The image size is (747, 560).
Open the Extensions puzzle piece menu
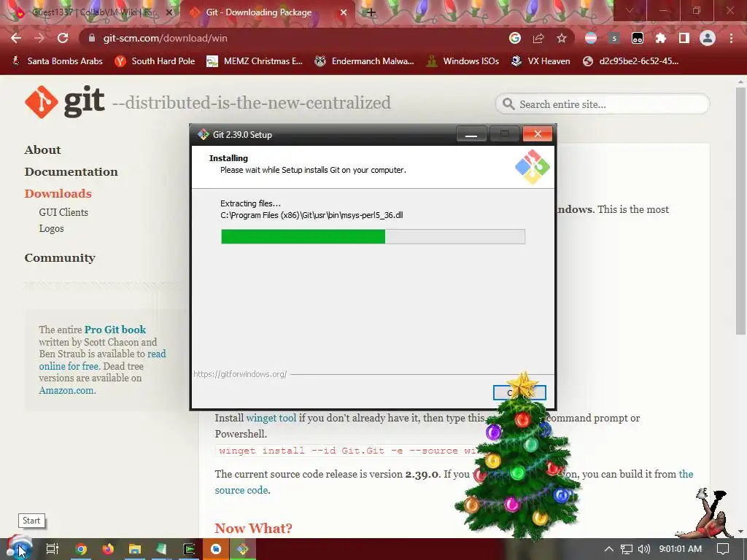point(661,38)
